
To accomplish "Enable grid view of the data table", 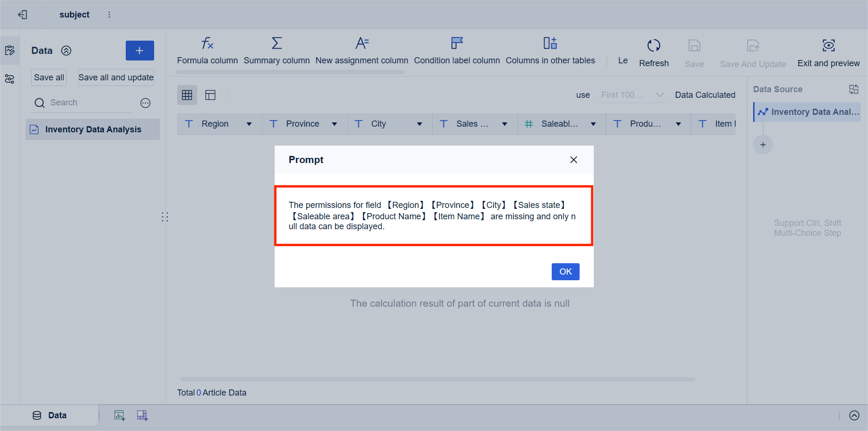I will [x=187, y=95].
